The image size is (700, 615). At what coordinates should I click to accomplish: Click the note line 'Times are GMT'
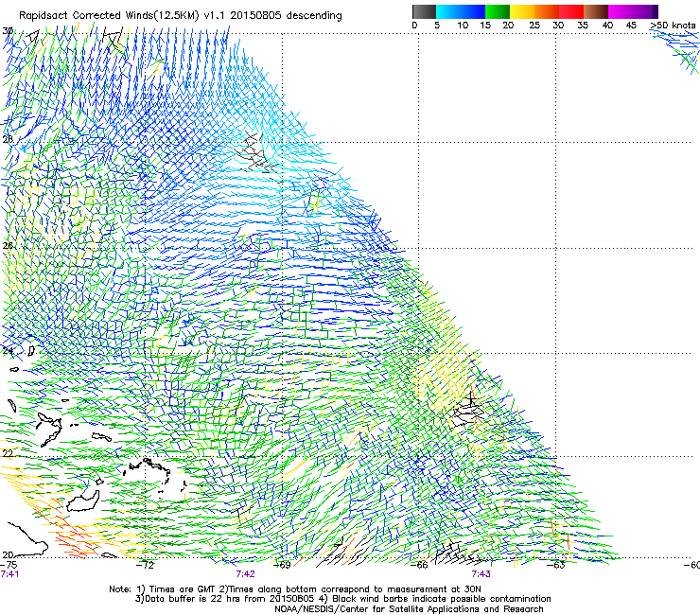(x=295, y=589)
